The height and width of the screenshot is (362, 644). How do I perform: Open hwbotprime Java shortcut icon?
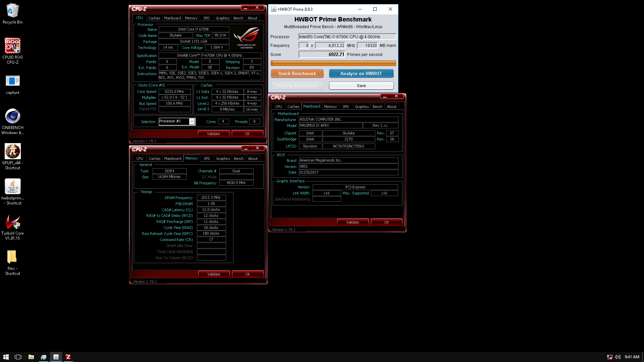click(x=12, y=192)
